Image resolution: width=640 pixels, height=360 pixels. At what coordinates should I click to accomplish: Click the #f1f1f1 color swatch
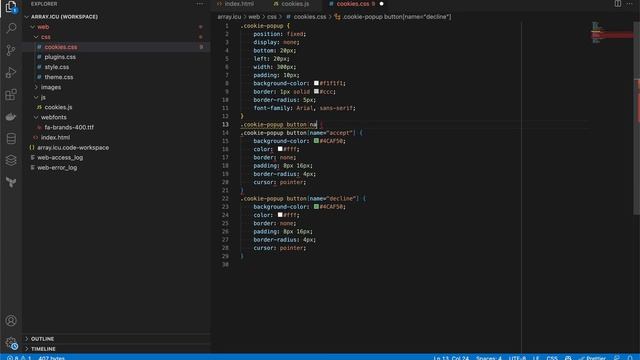pos(316,83)
